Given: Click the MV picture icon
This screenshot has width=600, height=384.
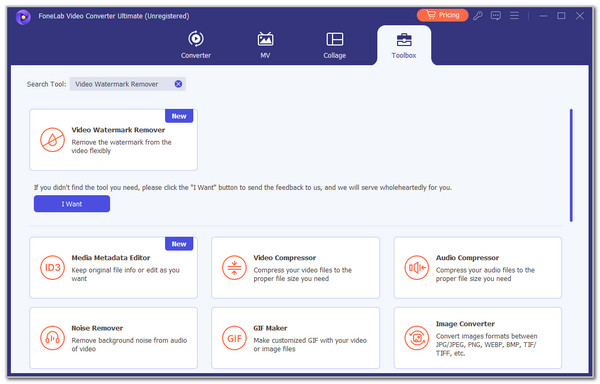Looking at the screenshot, I should click(265, 39).
